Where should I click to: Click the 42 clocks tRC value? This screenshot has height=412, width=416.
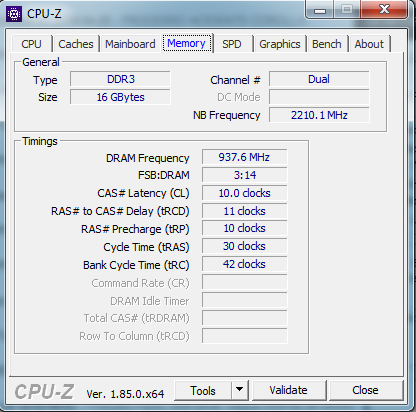(x=244, y=264)
